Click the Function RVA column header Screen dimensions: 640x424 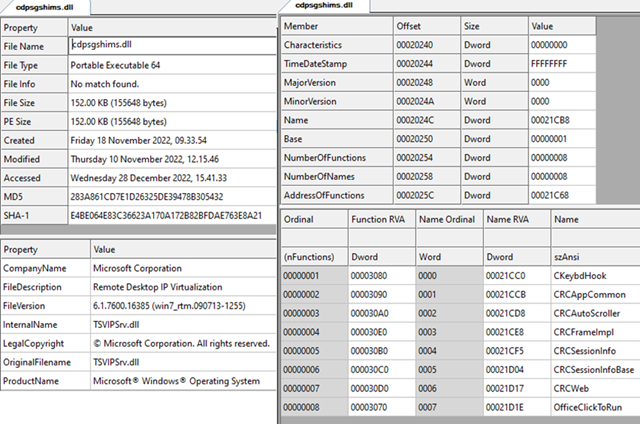381,219
